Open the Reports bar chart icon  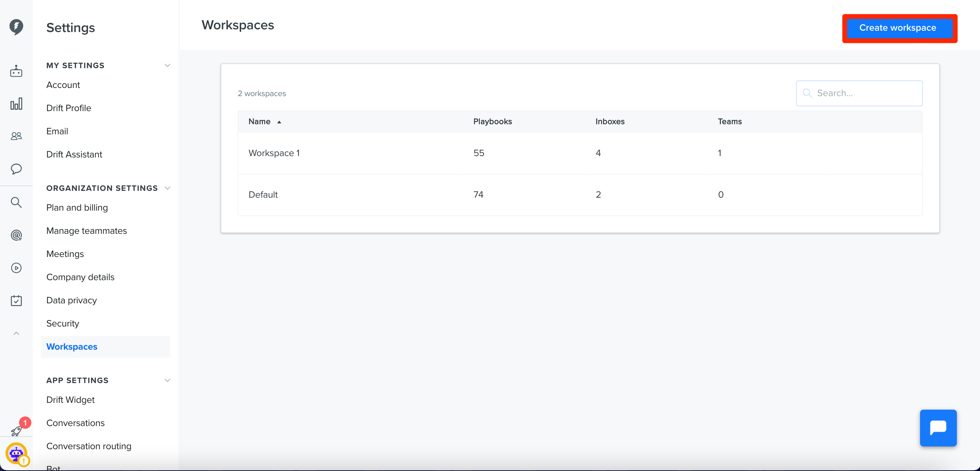(x=16, y=104)
